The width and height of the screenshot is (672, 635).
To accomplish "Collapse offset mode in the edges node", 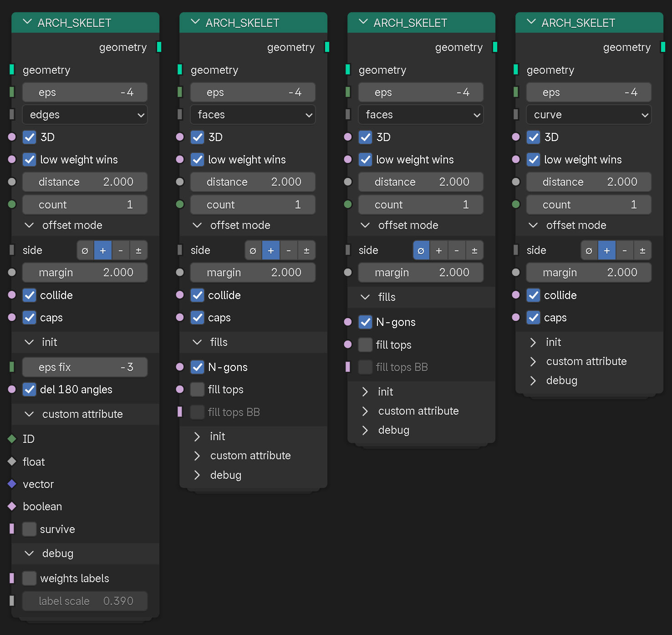I will click(29, 225).
